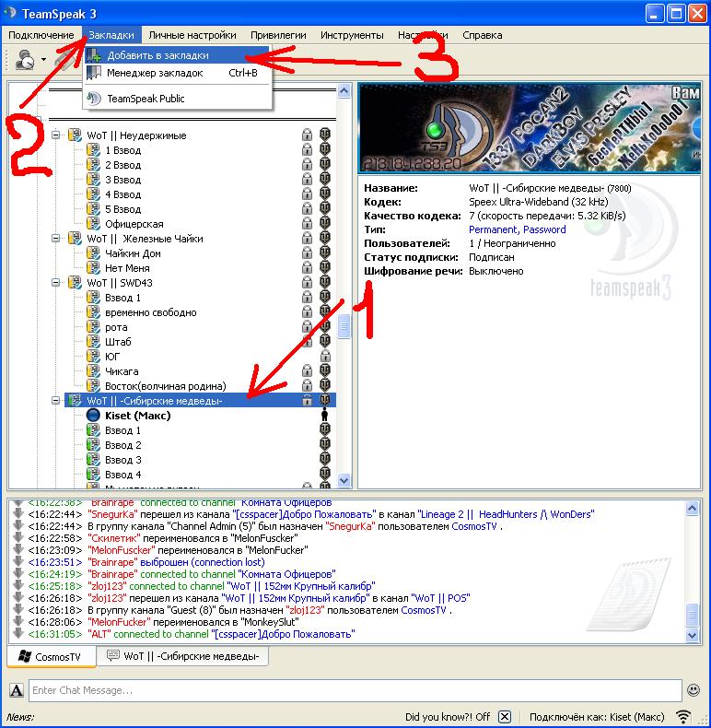Select channel 1 Взвод

122,150
